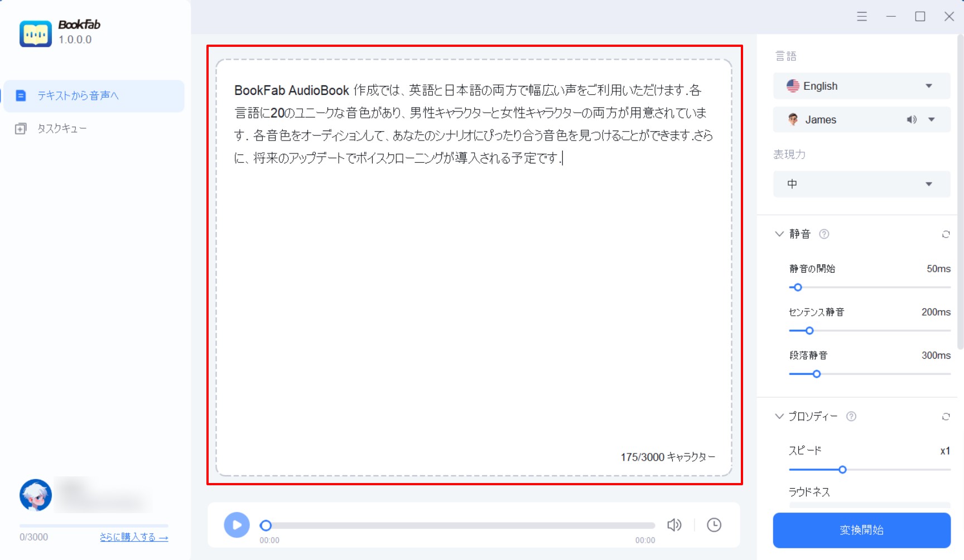Viewport: 964px width, 560px height.
Task: Open the 表現力 level dropdown
Action: pyautogui.click(x=861, y=184)
